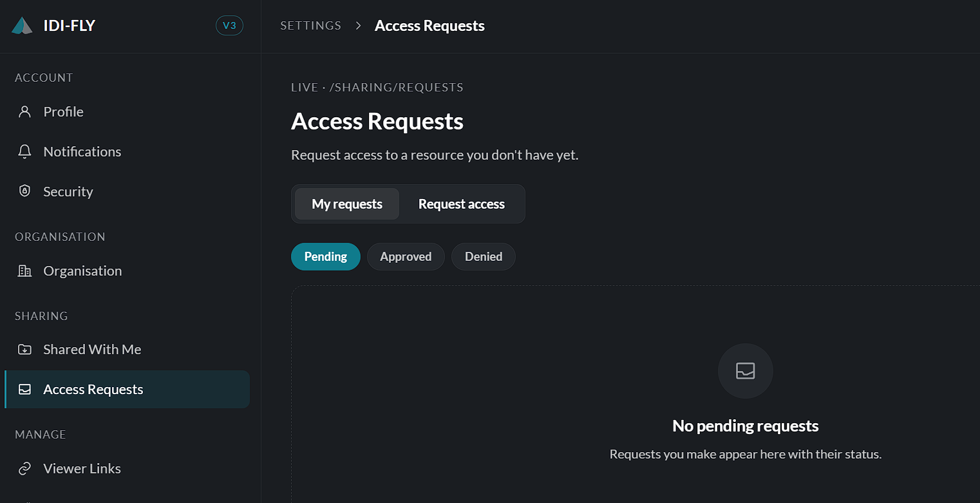980x503 pixels.
Task: Click the empty-state inbox icon
Action: coord(746,371)
